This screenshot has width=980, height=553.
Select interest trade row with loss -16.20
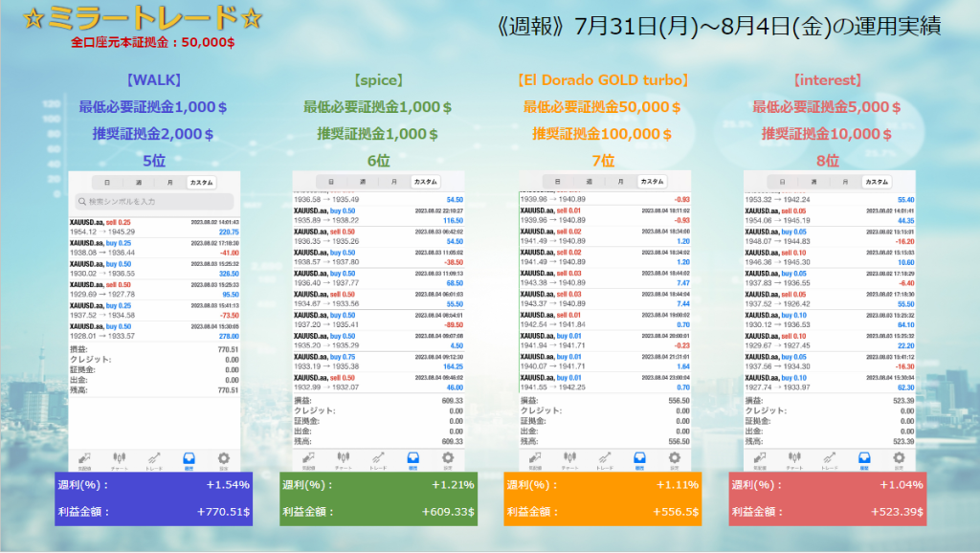pos(830,236)
